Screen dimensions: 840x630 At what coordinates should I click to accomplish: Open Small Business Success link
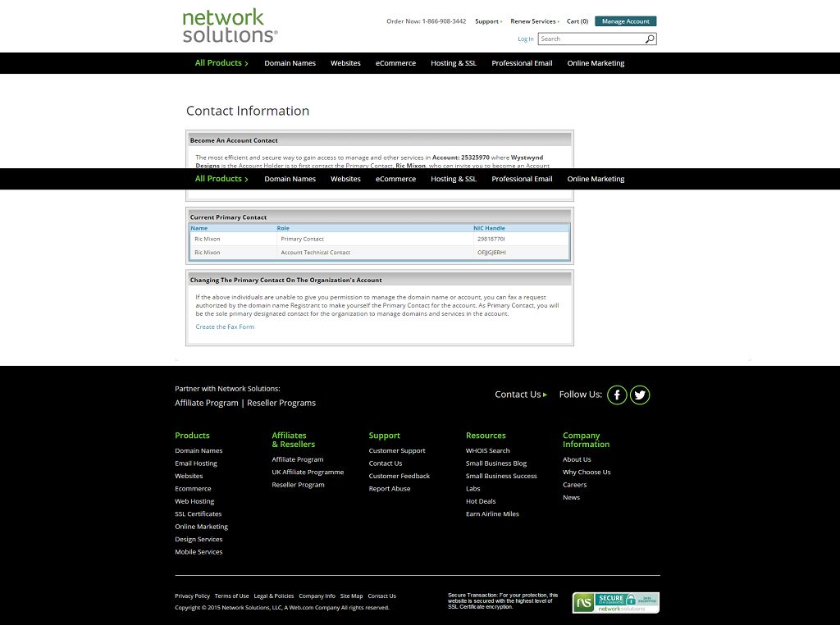pos(501,476)
